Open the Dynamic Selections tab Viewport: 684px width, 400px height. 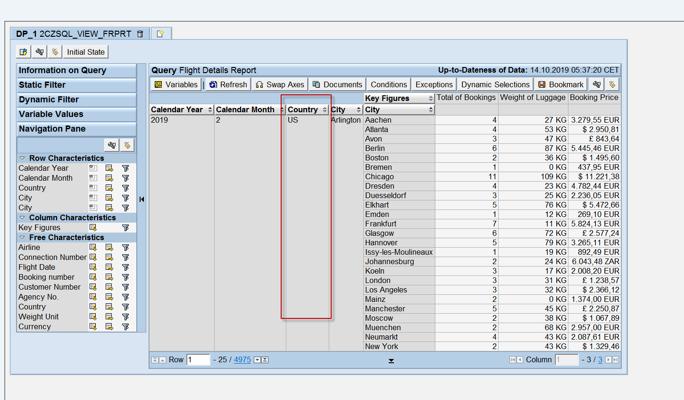pos(495,85)
